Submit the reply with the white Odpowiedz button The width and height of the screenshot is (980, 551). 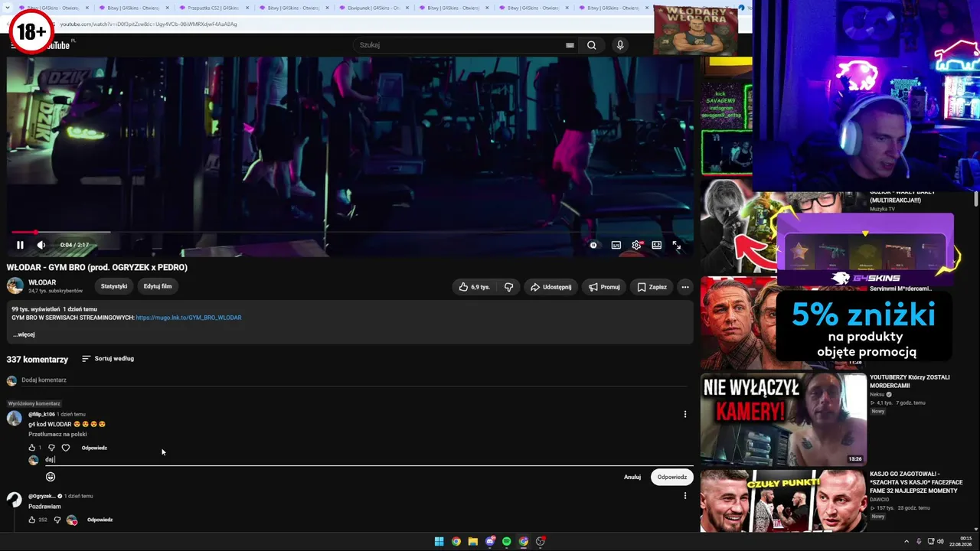point(672,477)
